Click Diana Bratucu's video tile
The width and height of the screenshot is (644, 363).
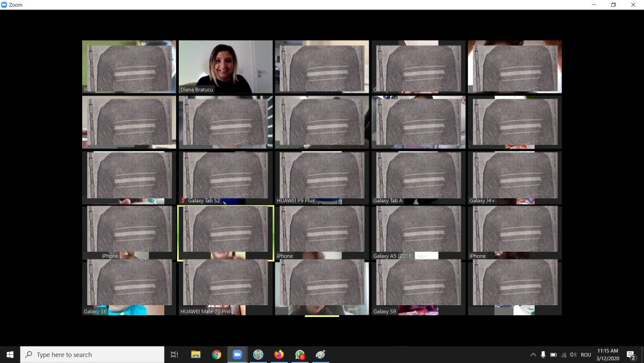225,67
